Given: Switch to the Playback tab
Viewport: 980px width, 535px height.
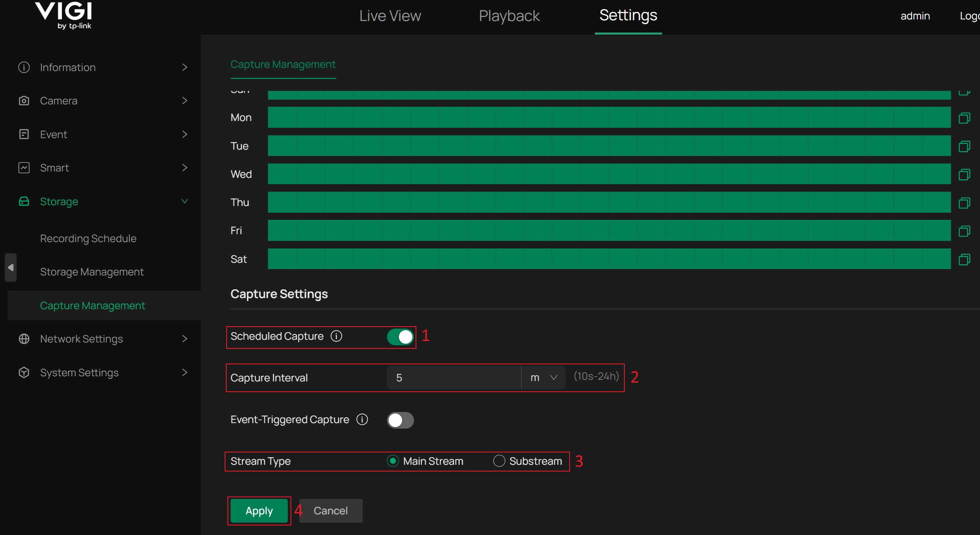Looking at the screenshot, I should [x=509, y=16].
